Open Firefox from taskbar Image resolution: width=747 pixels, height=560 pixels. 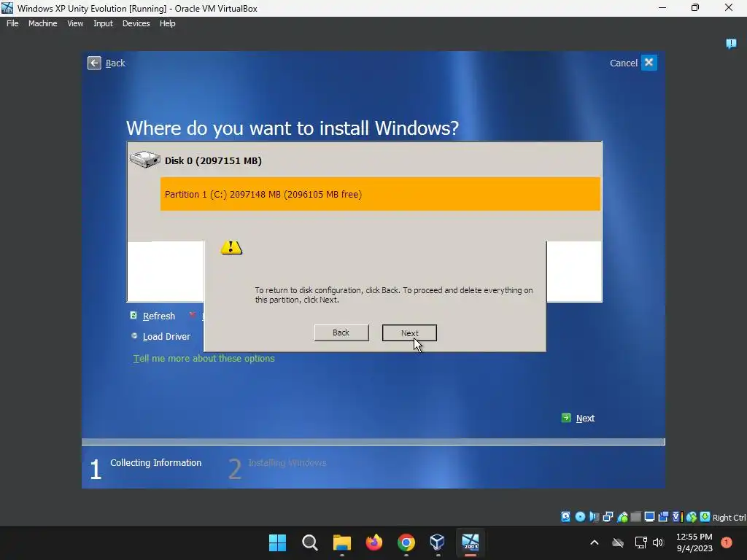374,542
